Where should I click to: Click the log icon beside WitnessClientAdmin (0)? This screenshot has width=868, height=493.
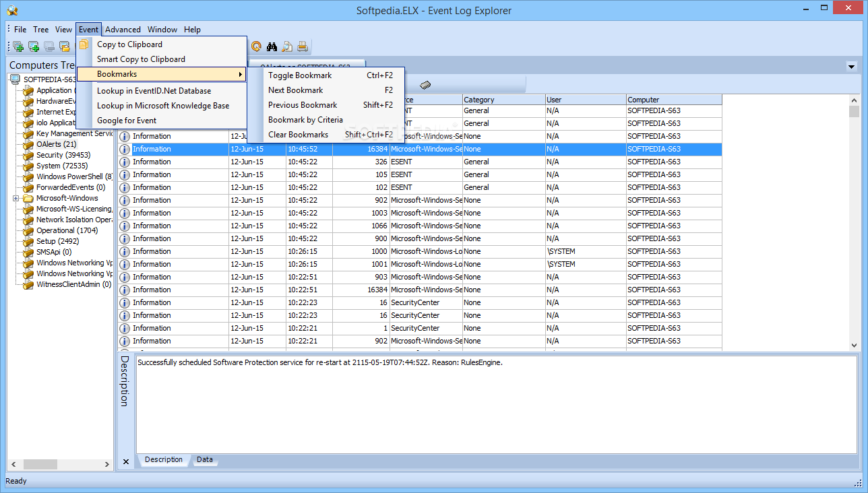click(x=28, y=284)
